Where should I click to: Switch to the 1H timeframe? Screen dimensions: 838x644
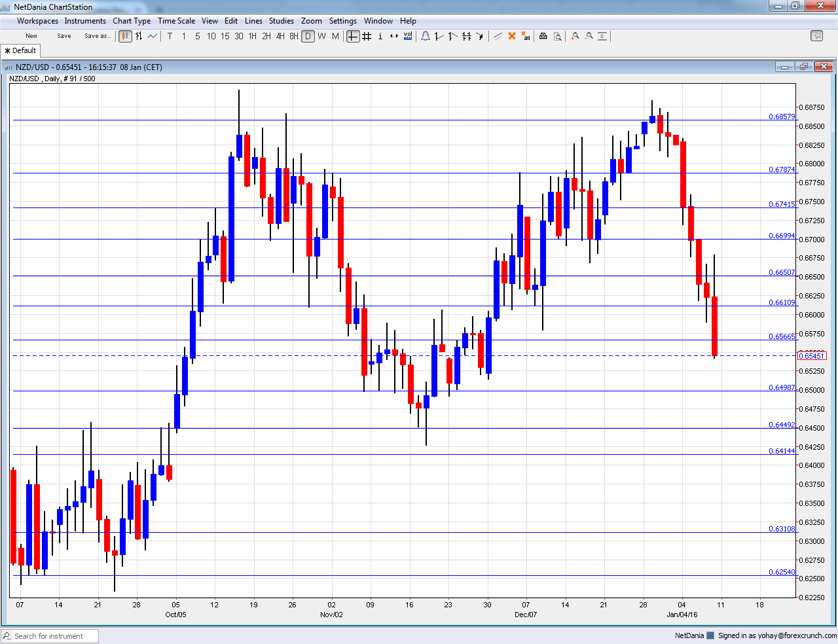pos(251,37)
